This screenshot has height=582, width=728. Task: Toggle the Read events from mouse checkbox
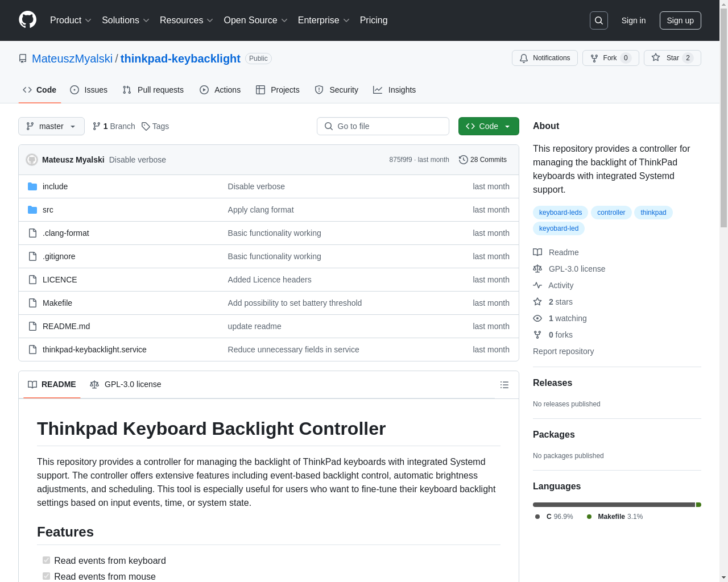click(47, 576)
